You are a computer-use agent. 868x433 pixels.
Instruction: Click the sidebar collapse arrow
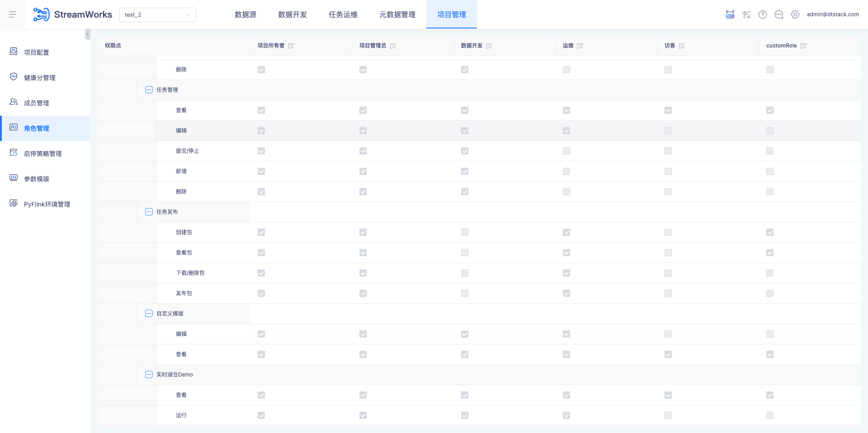click(x=87, y=34)
